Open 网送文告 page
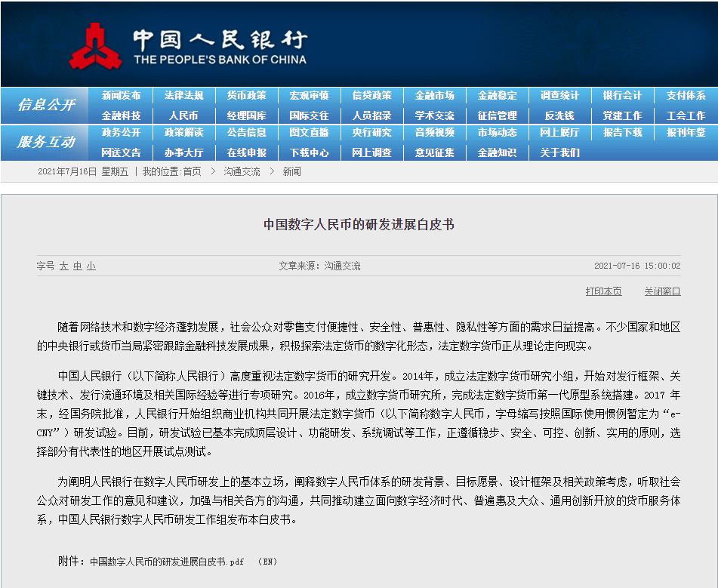This screenshot has width=718, height=588. pyautogui.click(x=121, y=152)
